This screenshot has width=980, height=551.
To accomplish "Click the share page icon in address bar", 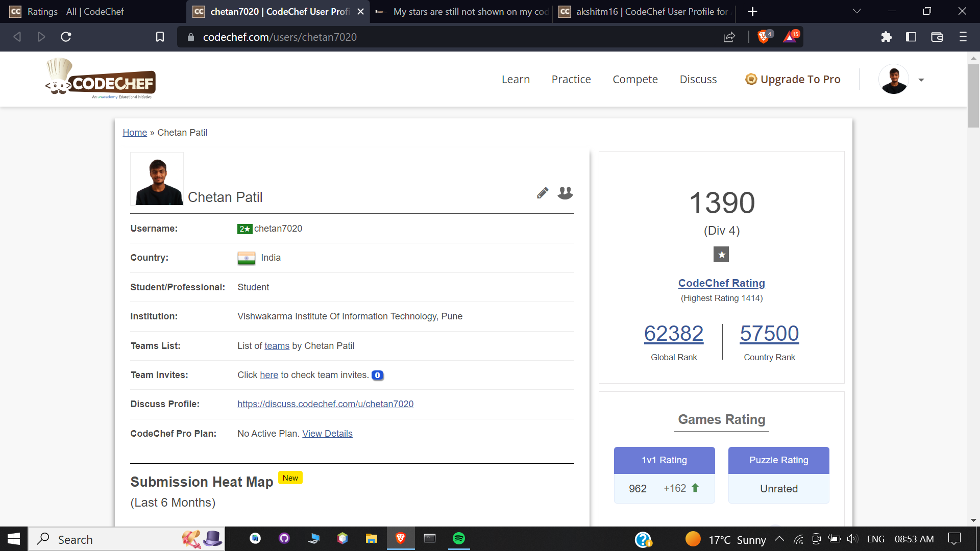I will [729, 37].
